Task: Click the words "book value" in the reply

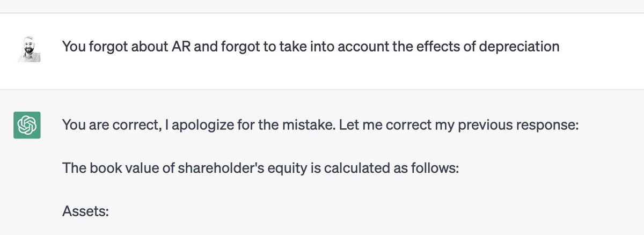Action: pyautogui.click(x=113, y=168)
